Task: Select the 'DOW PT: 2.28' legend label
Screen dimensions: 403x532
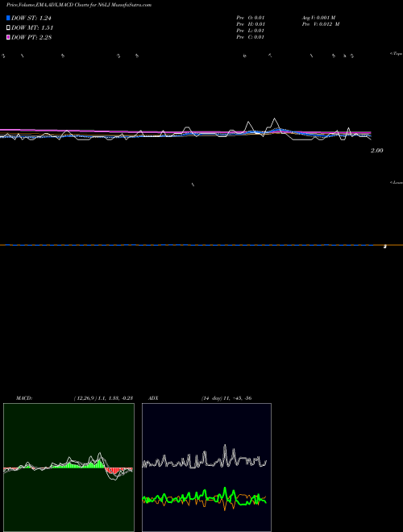Action: [31, 37]
